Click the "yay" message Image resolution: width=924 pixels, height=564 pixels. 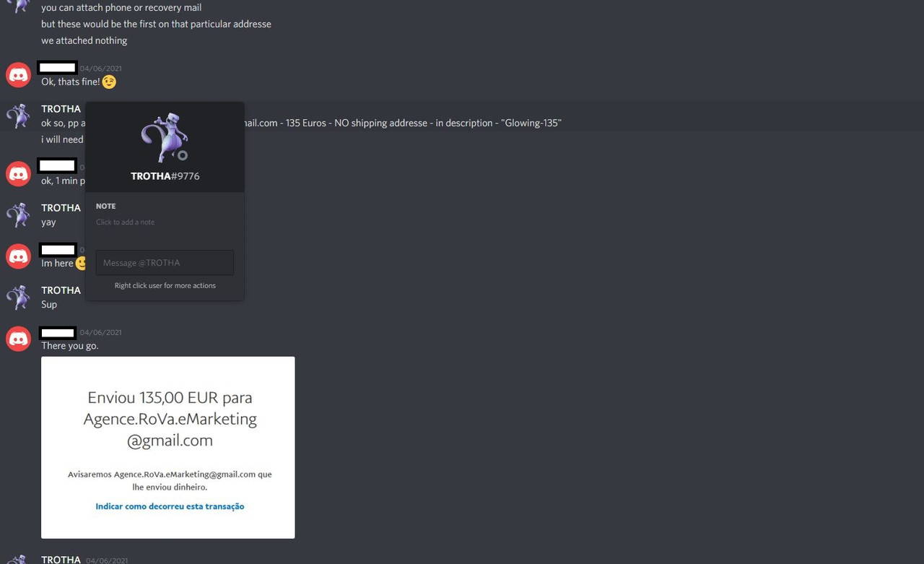[x=48, y=222]
